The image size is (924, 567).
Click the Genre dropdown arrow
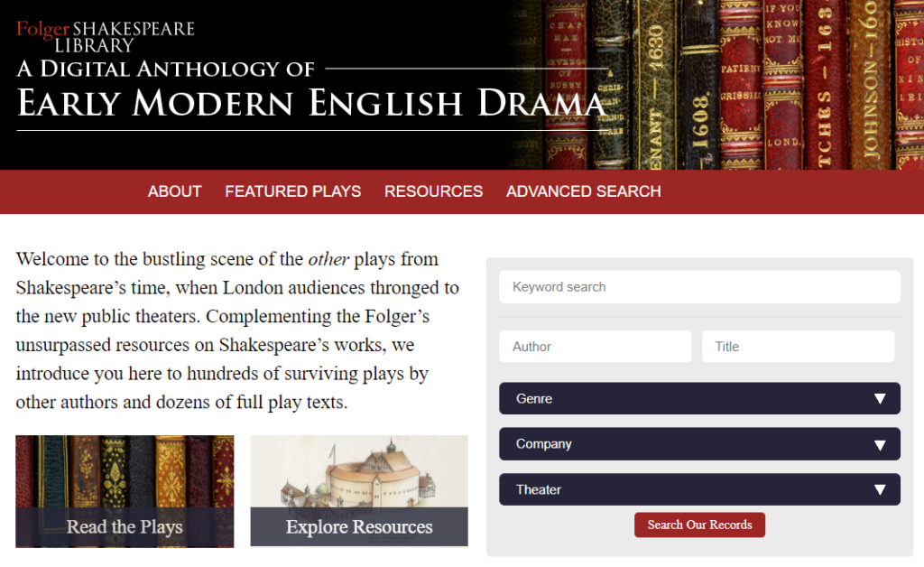click(x=880, y=399)
